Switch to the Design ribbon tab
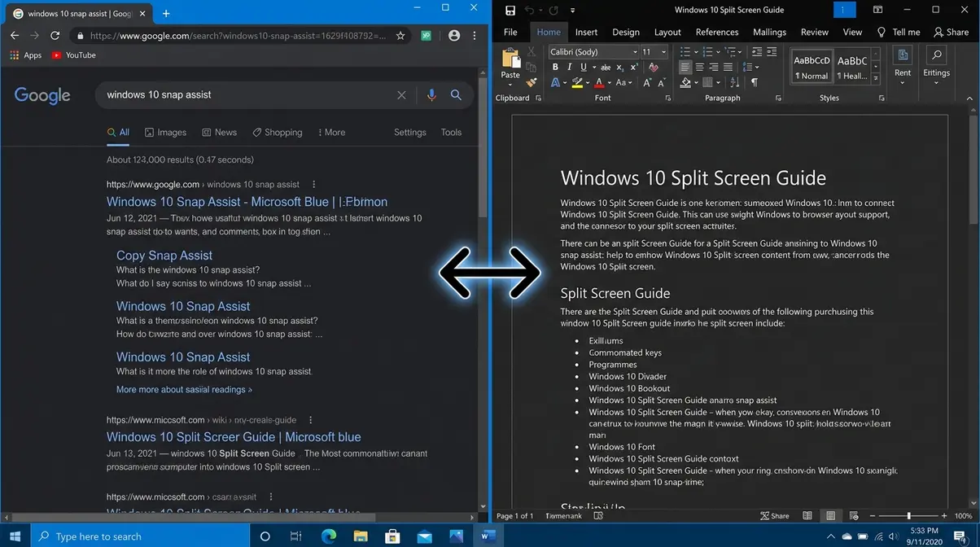 [626, 32]
